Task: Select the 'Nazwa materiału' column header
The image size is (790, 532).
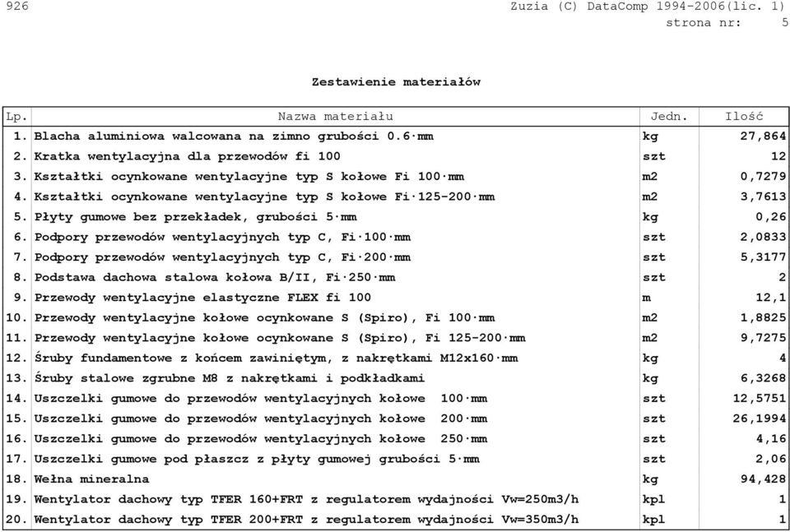Action: tap(336, 117)
